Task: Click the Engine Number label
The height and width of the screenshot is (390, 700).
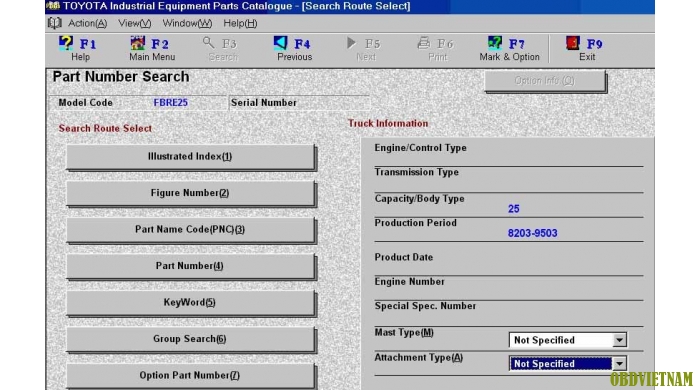Action: (x=409, y=282)
